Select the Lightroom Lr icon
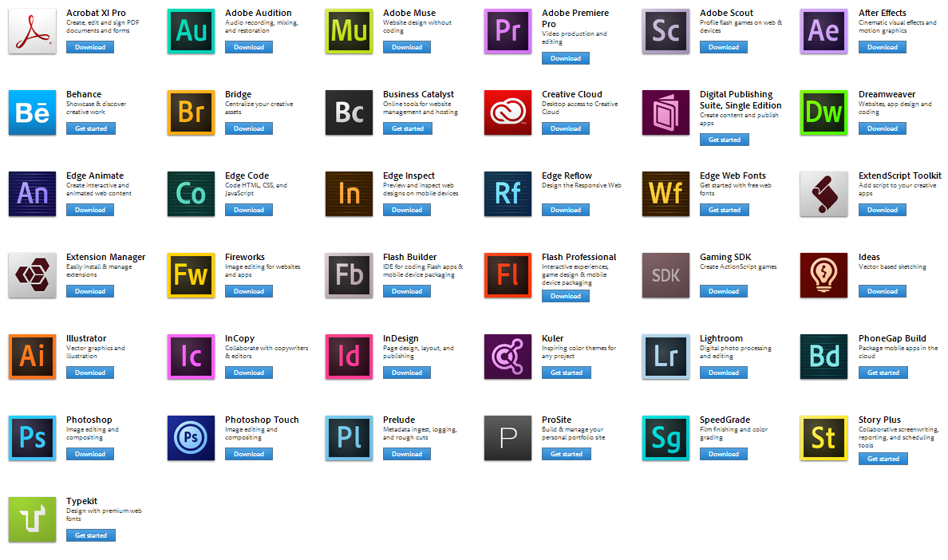 666,357
